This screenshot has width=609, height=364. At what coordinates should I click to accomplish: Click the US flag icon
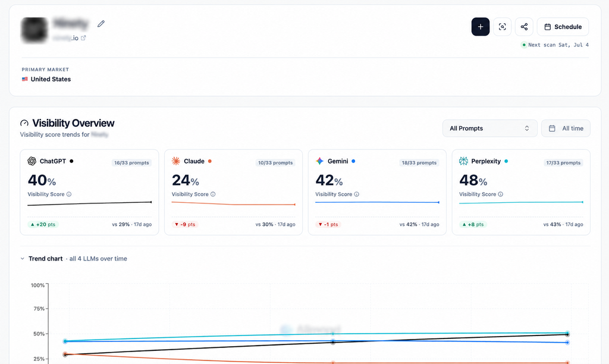(x=25, y=79)
